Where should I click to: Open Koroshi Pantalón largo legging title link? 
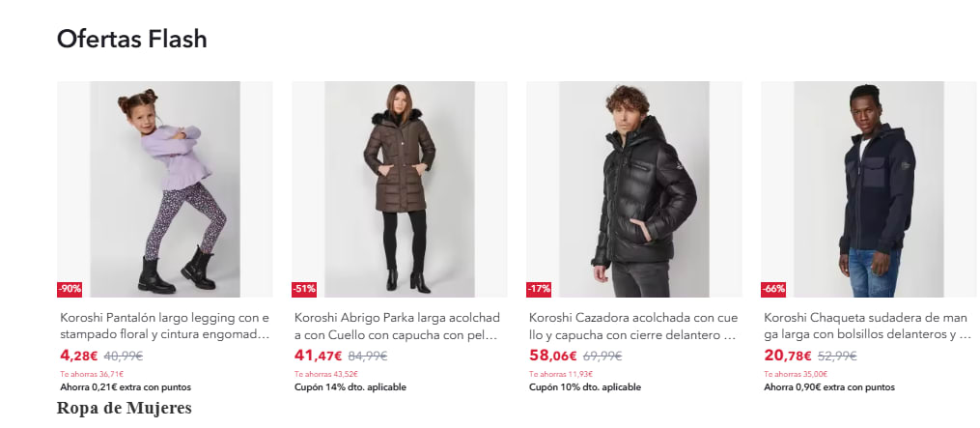165,326
